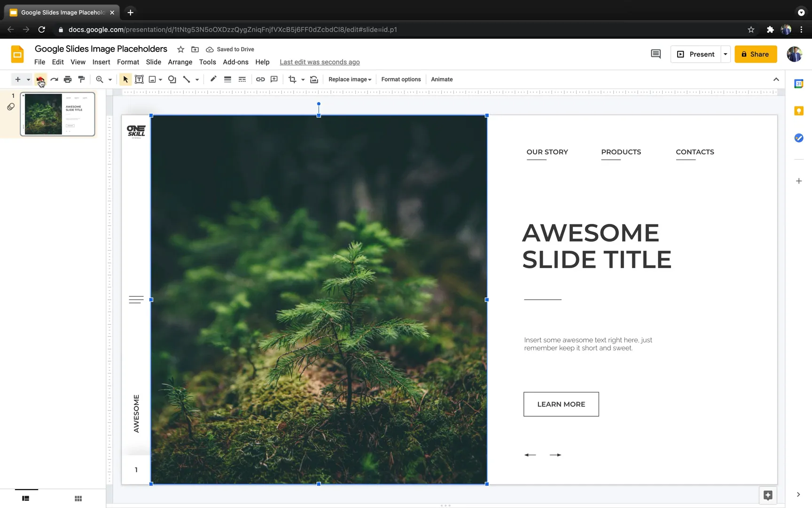The height and width of the screenshot is (508, 812).
Task: Click the Insert link icon
Action: (260, 79)
